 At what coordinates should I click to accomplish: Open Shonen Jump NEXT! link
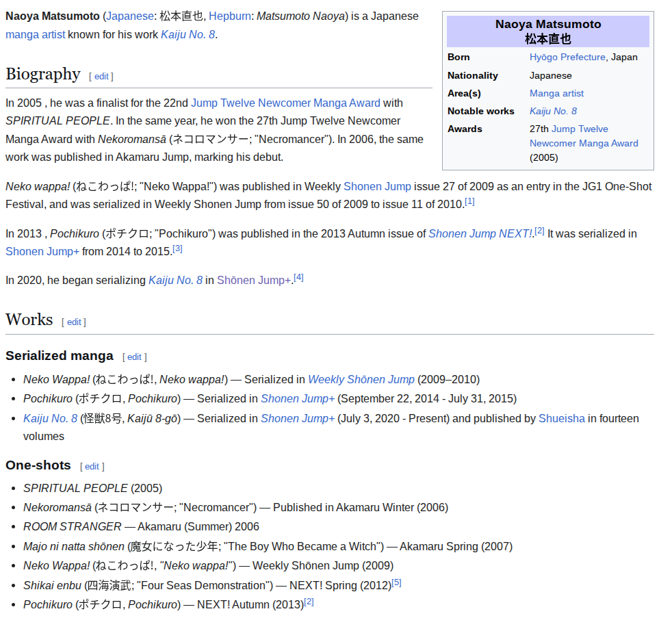[480, 234]
